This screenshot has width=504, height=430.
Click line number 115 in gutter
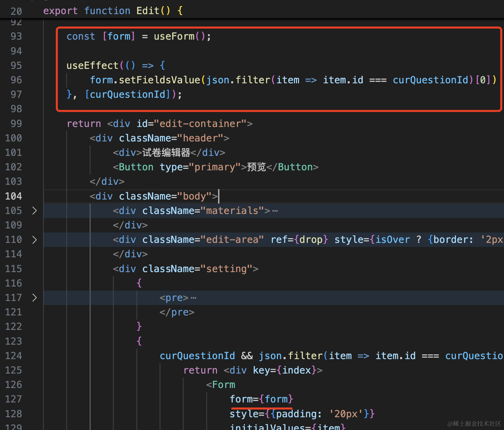click(13, 269)
